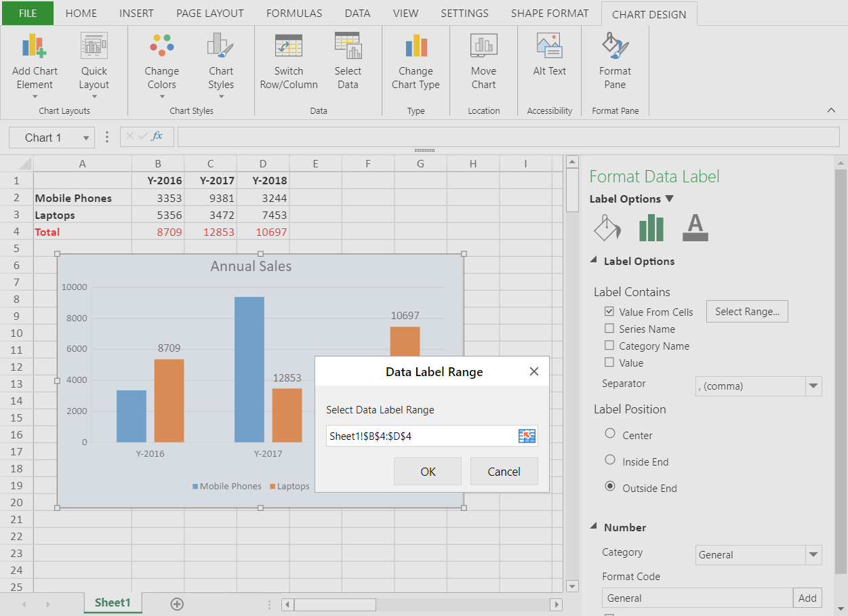Screen dimensions: 848x616
Task: Open the Formulas ribbon tab
Action: (x=294, y=13)
